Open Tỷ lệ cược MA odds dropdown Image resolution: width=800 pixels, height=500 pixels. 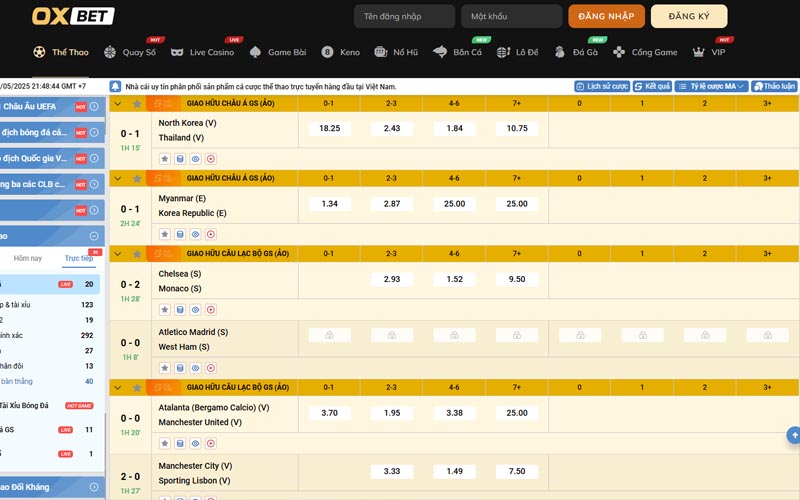pyautogui.click(x=712, y=86)
